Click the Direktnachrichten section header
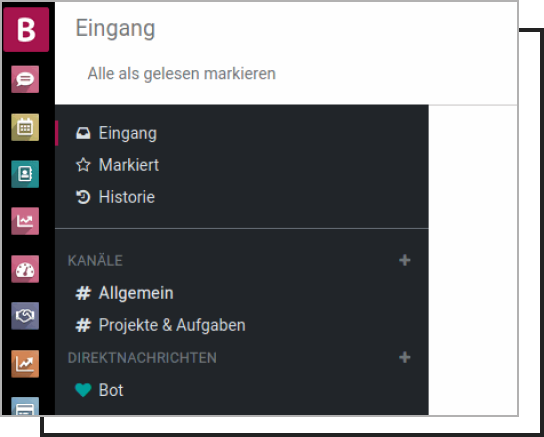The image size is (544, 437). pos(142,358)
